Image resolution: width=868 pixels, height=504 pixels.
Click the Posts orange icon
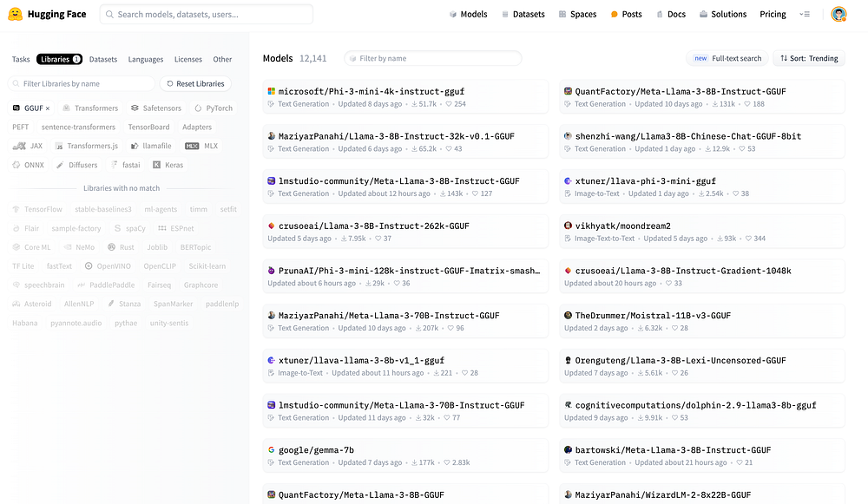pyautogui.click(x=614, y=15)
